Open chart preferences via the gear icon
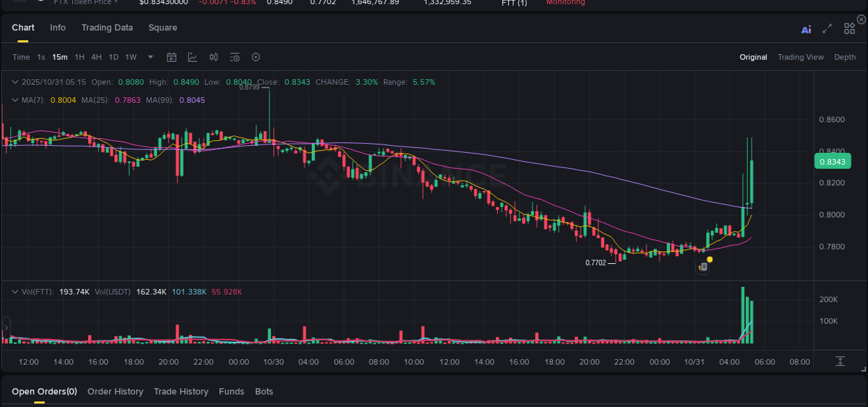868x407 pixels. [x=256, y=57]
